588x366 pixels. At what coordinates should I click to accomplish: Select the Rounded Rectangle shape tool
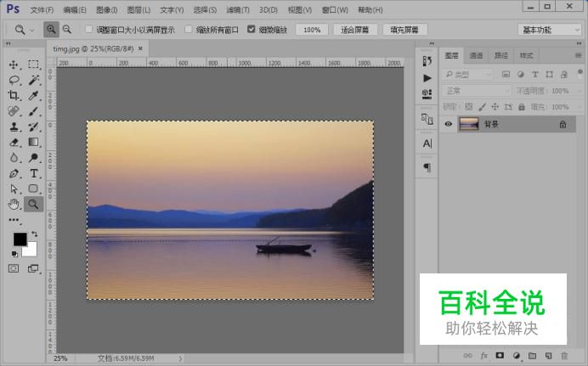click(33, 189)
